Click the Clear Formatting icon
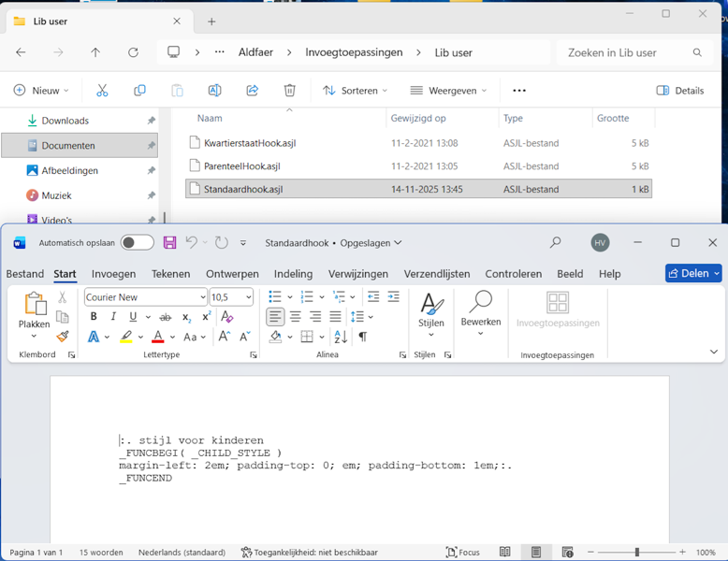This screenshot has height=561, width=728. (226, 317)
